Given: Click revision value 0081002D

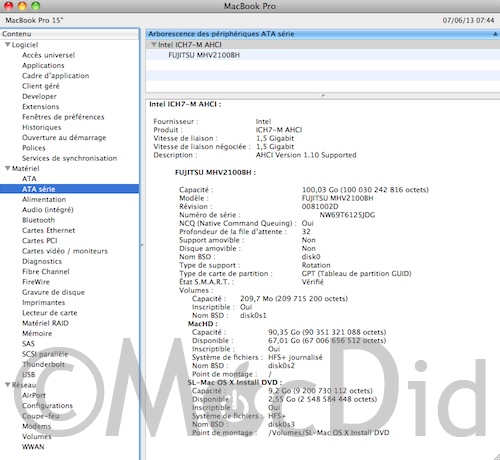Looking at the screenshot, I should (320, 207).
